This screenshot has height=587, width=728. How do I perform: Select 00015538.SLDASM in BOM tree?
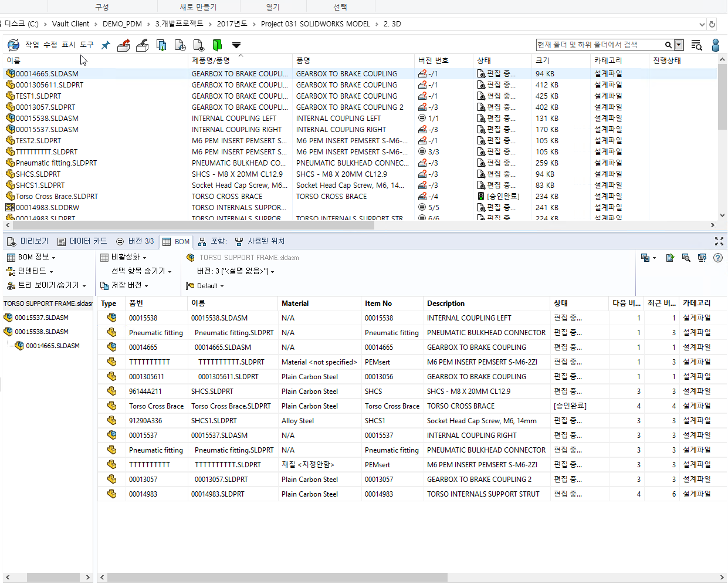(x=42, y=332)
